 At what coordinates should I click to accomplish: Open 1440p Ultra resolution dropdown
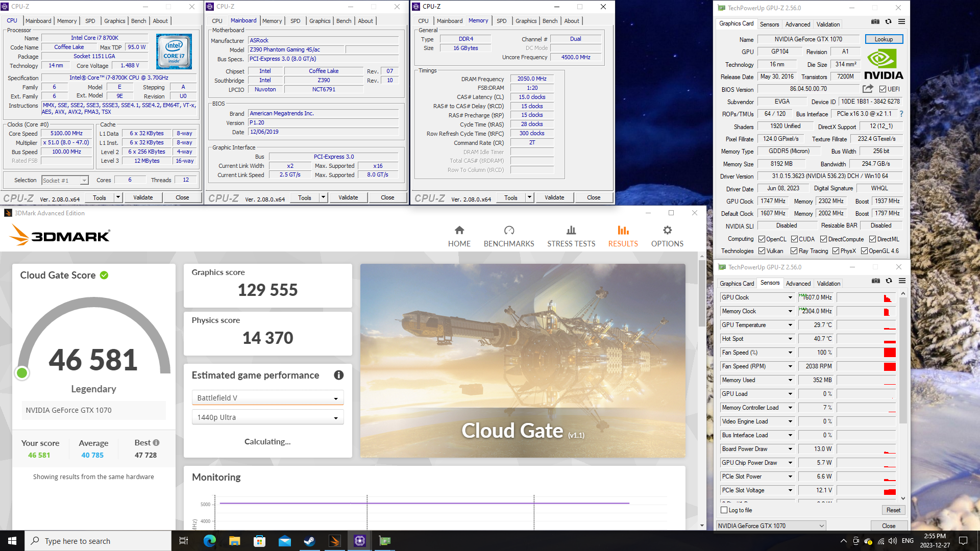pyautogui.click(x=267, y=417)
